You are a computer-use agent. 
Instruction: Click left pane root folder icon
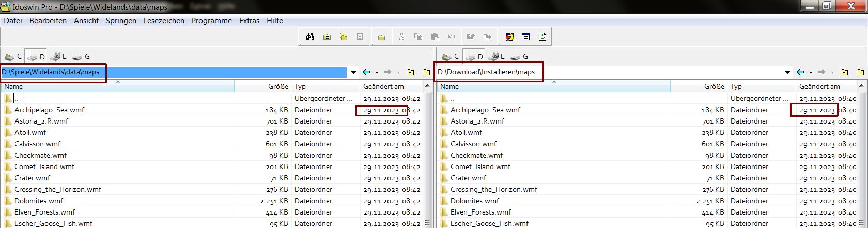[x=426, y=72]
